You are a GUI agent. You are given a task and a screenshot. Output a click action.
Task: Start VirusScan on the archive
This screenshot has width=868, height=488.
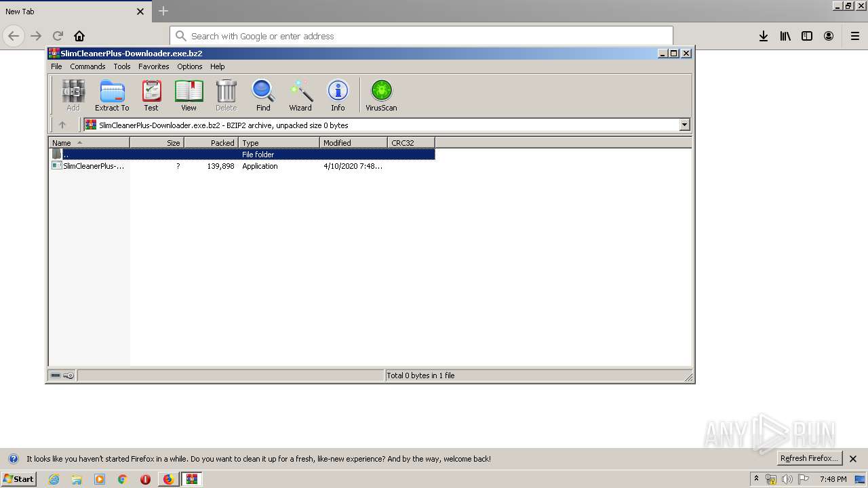(381, 95)
